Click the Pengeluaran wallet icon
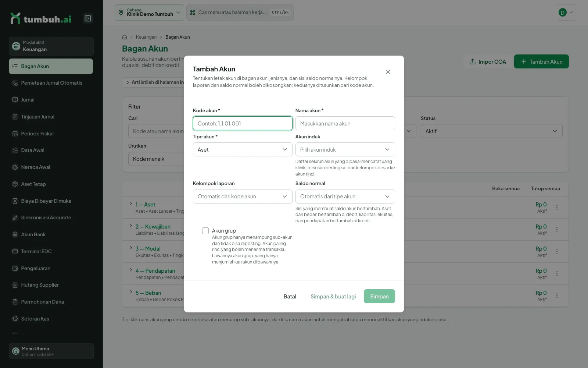Viewport: 588px width, 368px height. [x=15, y=268]
